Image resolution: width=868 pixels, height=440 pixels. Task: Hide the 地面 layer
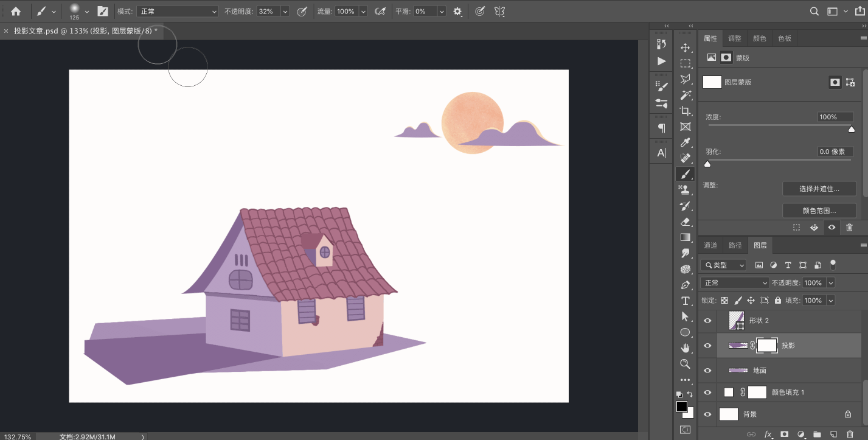point(707,370)
